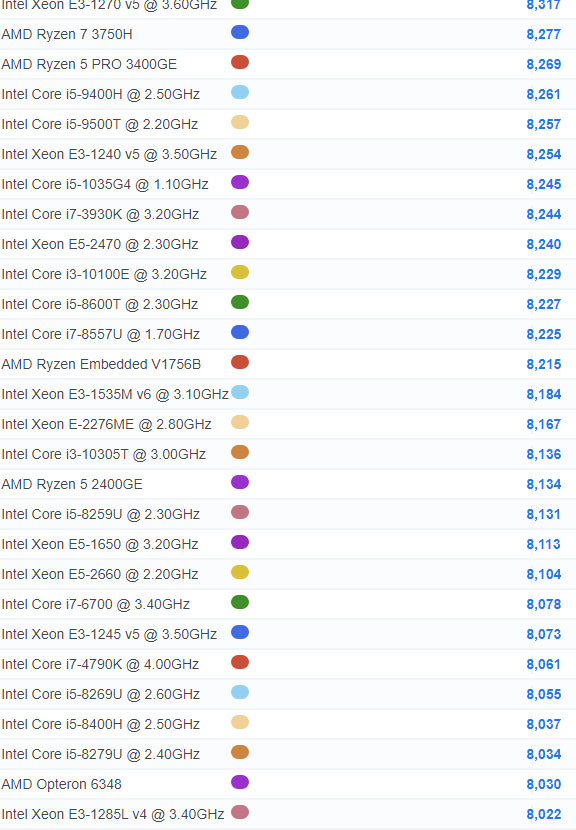The width and height of the screenshot is (576, 830).
Task: Open Intel Core i5-8259U @ 2.30GHz
Action: click(x=101, y=514)
